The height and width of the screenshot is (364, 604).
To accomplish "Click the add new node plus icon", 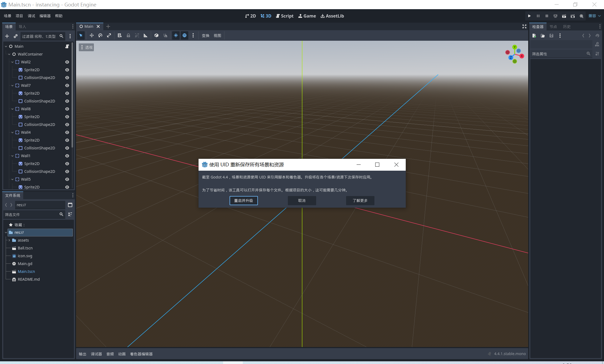I will click(x=7, y=36).
